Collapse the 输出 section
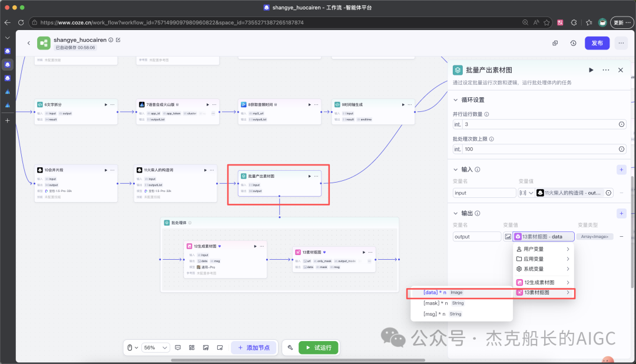 455,213
